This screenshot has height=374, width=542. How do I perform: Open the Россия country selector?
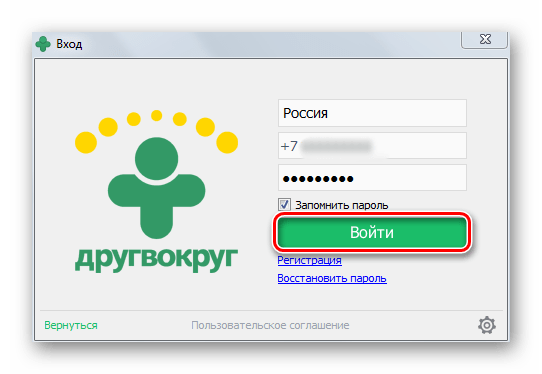[372, 113]
